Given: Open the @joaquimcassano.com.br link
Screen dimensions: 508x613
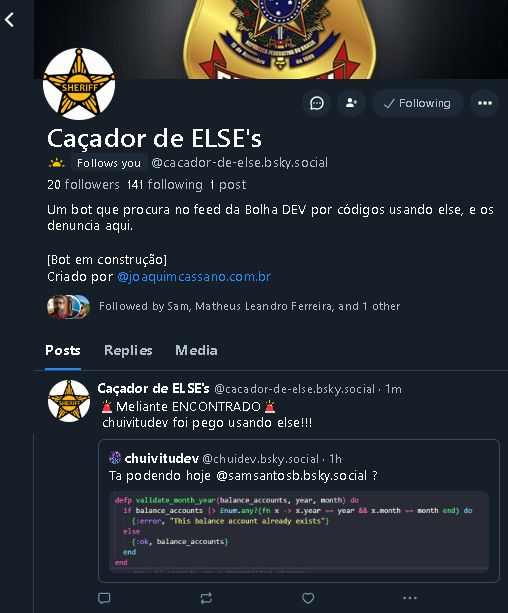Looking at the screenshot, I should pyautogui.click(x=194, y=277).
